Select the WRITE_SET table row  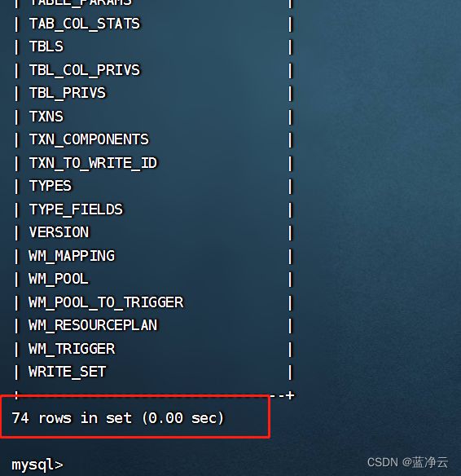pos(67,372)
